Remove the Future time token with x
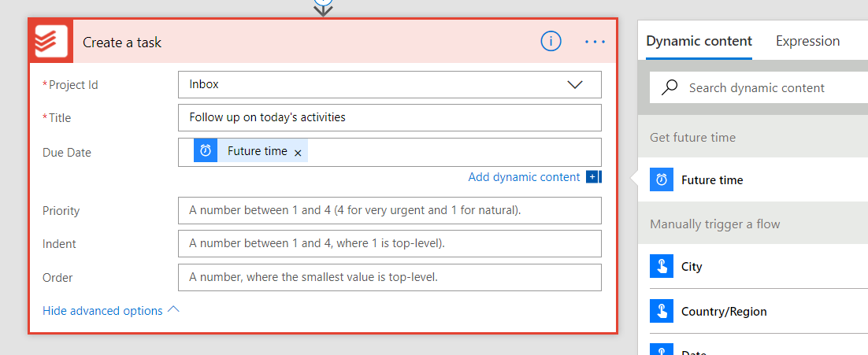 298,153
